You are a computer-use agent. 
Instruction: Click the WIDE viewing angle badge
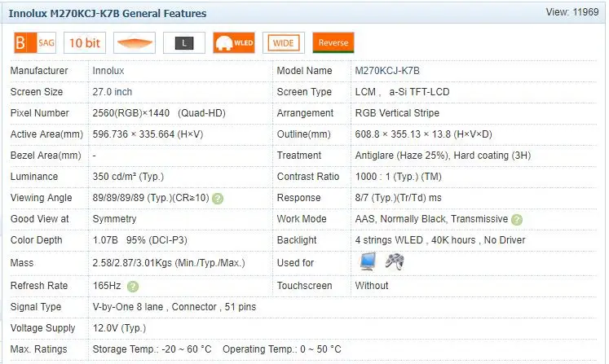click(284, 42)
